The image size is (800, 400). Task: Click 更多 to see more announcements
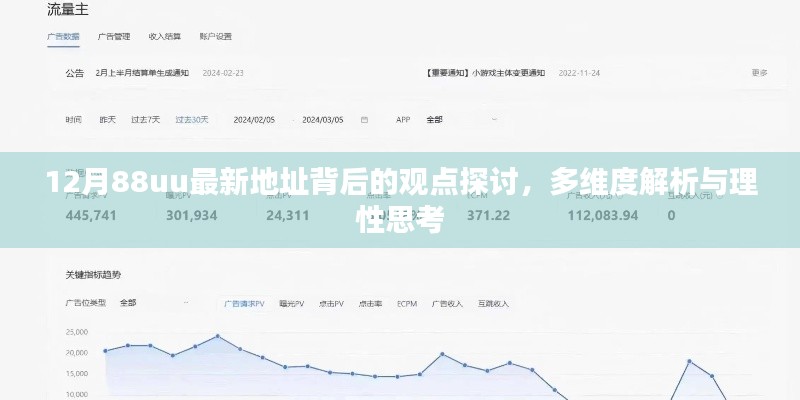point(759,73)
